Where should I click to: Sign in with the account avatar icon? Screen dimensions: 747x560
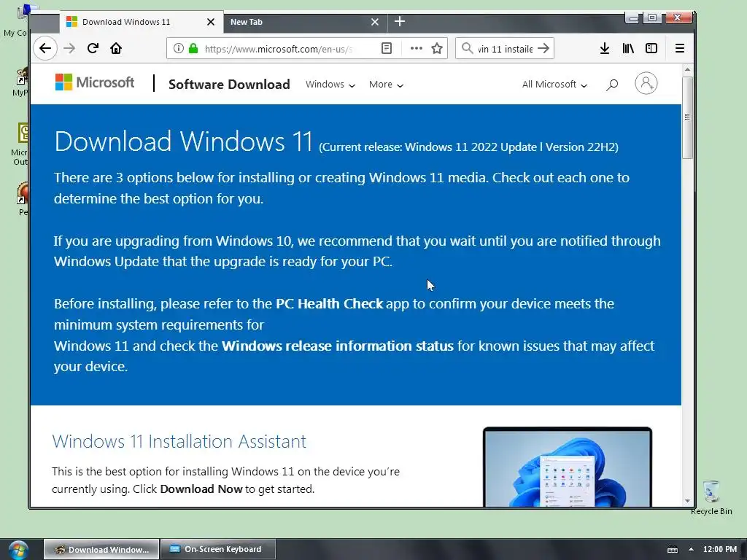click(x=646, y=83)
